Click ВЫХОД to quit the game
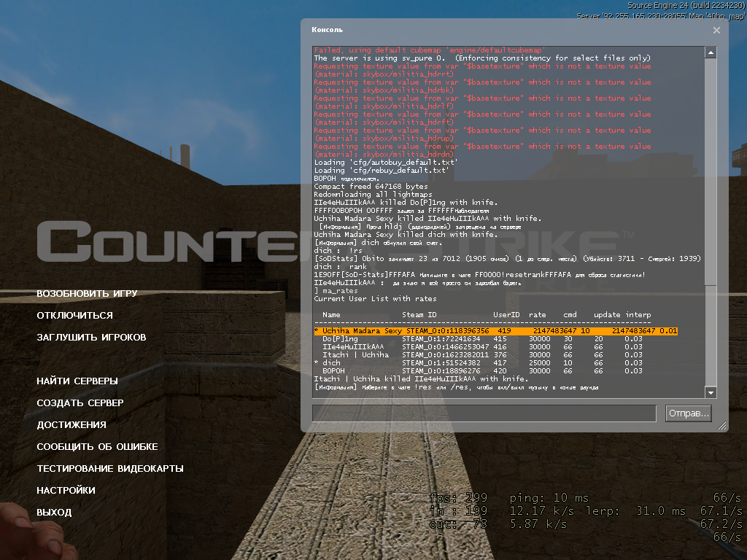 point(54,513)
